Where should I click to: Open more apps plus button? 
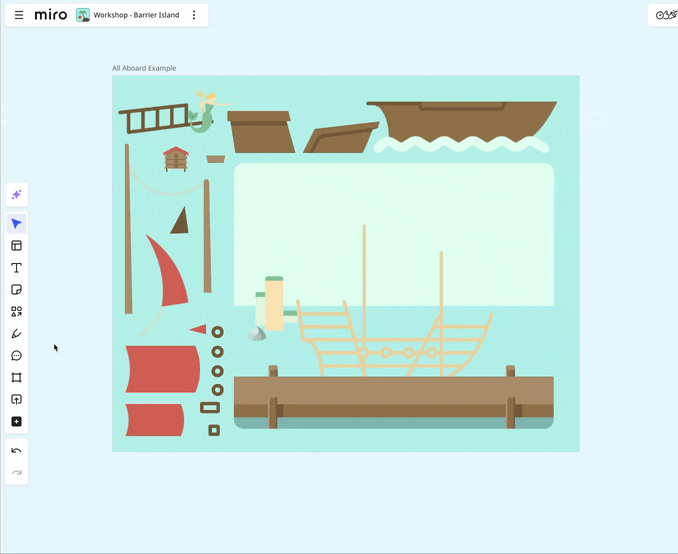[16, 422]
